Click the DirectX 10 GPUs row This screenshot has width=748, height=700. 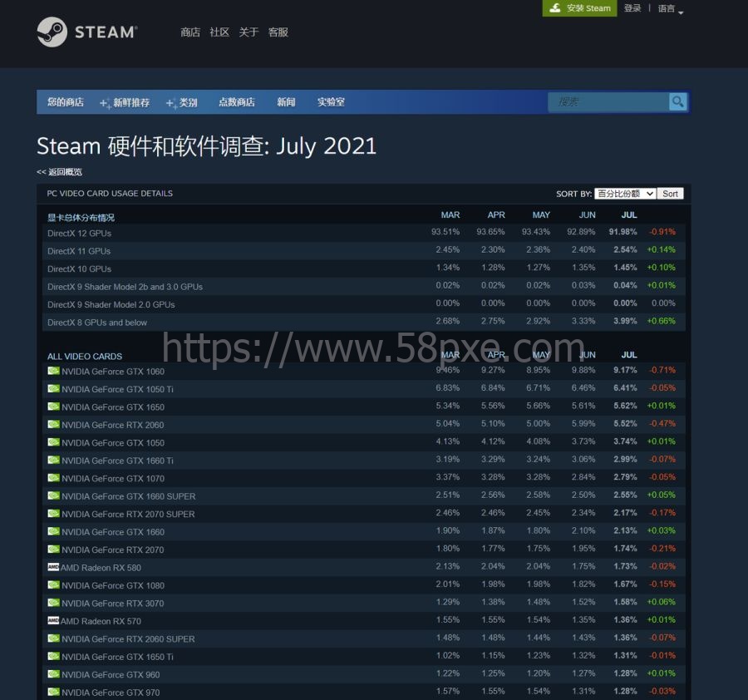(x=364, y=269)
